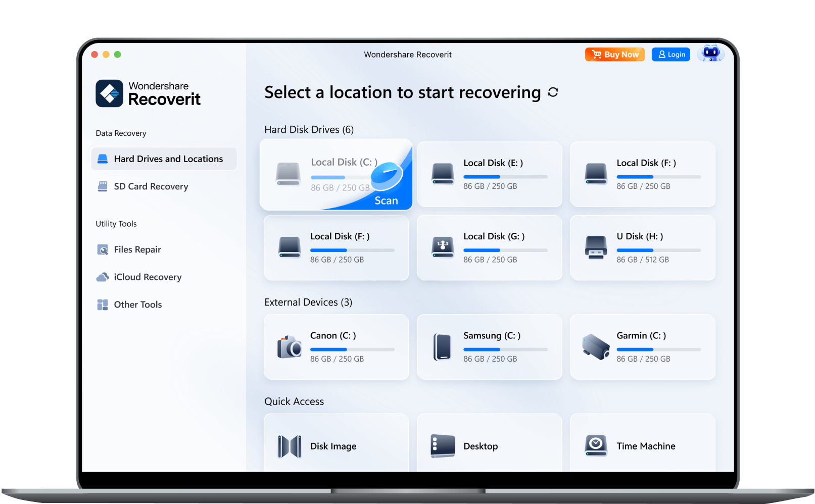815x504 pixels.
Task: Click the Local Disk (E:) drive icon
Action: click(443, 174)
